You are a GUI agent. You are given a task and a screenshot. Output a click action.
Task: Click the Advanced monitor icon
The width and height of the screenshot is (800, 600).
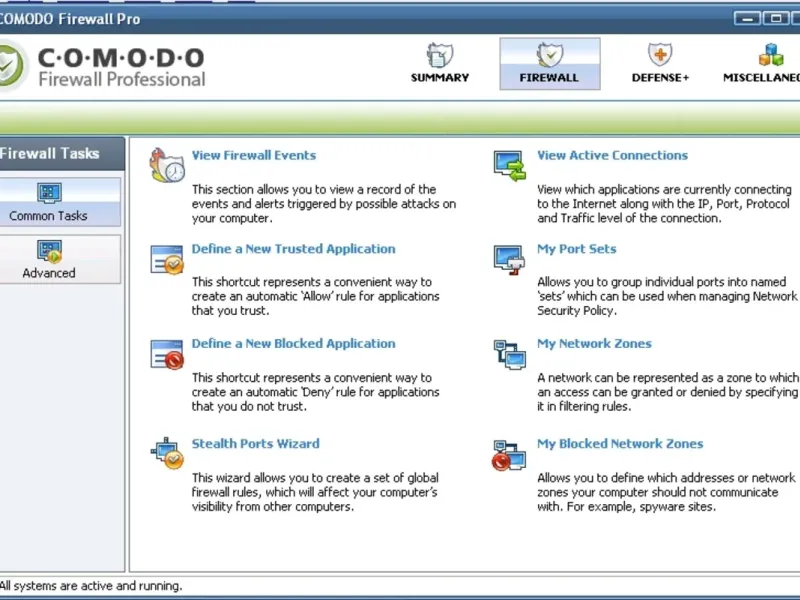pyautogui.click(x=49, y=251)
